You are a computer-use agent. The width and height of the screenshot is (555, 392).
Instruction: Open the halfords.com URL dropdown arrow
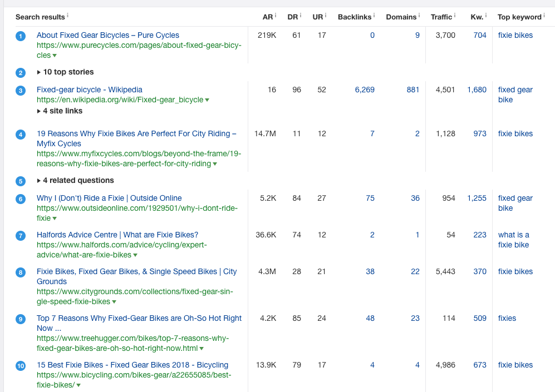(x=135, y=255)
